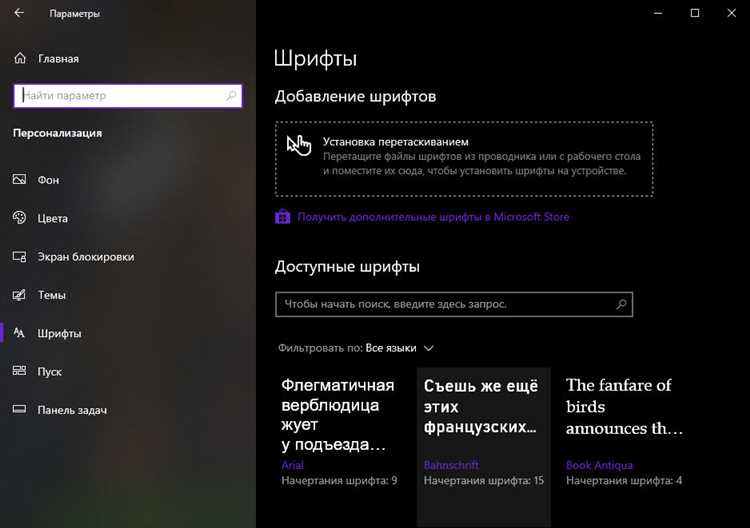
Task: Select Шрифты in the sidebar
Action: (128, 333)
